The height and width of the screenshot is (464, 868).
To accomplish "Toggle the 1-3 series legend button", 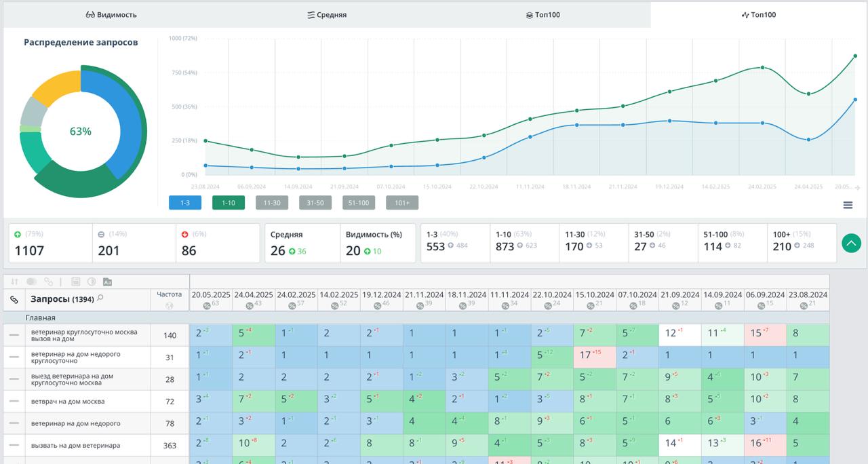I will coord(185,202).
